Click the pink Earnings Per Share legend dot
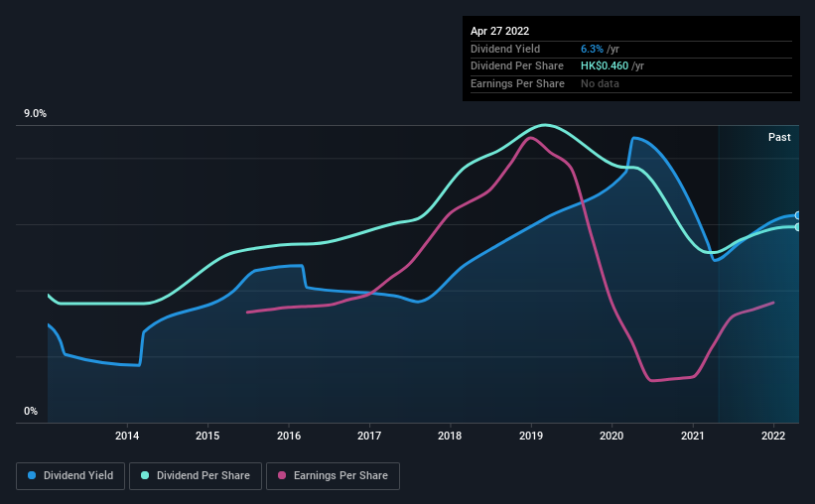The height and width of the screenshot is (504, 815). pos(282,475)
